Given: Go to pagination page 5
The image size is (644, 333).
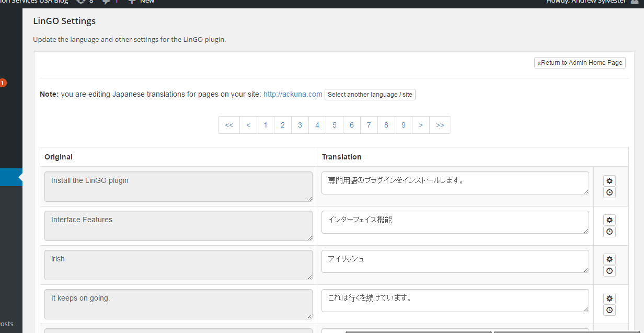Looking at the screenshot, I should (335, 125).
